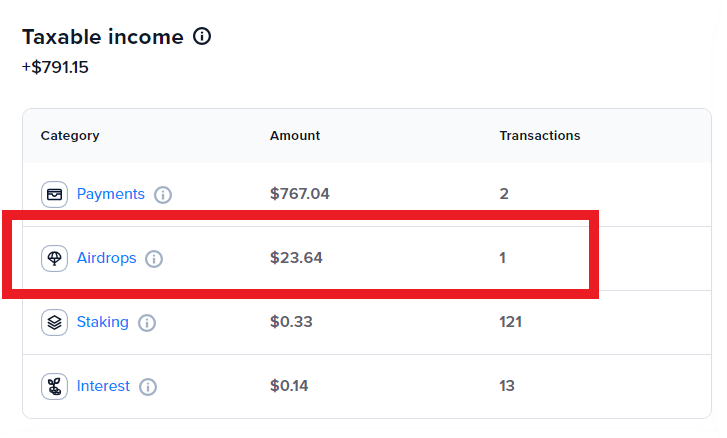Click the Category column header

(x=70, y=135)
